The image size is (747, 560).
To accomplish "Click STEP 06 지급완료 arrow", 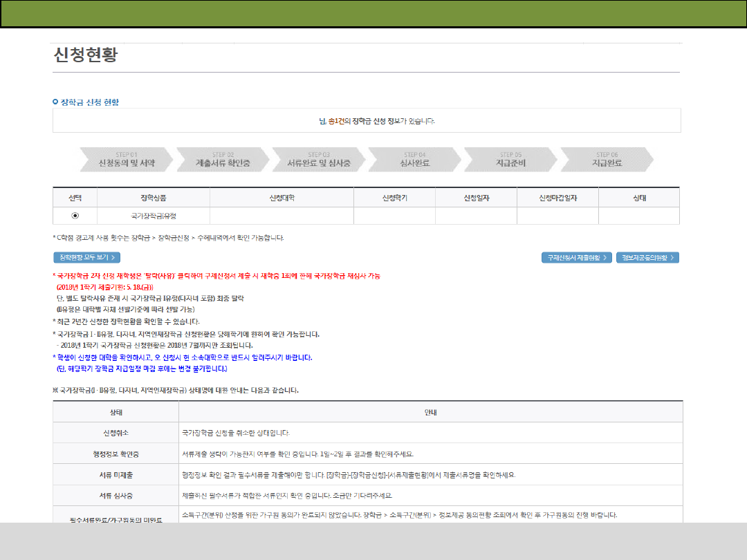I will click(x=607, y=160).
